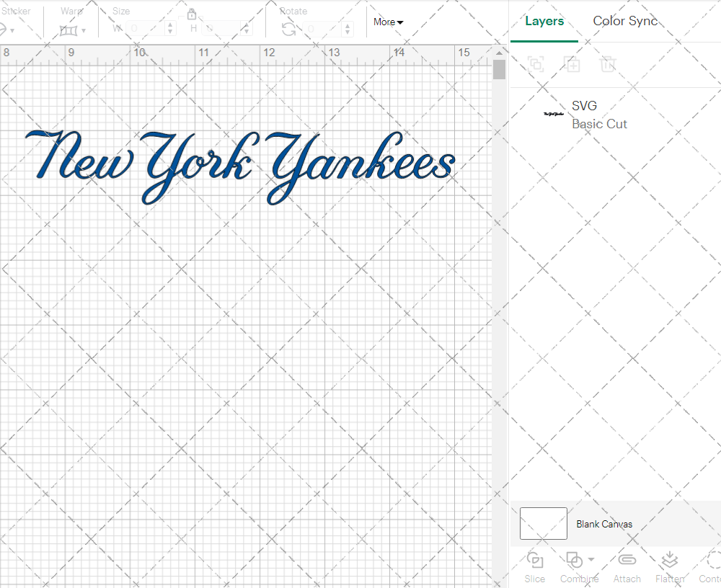Open the More dropdown menu
This screenshot has height=588, width=721.
[388, 22]
